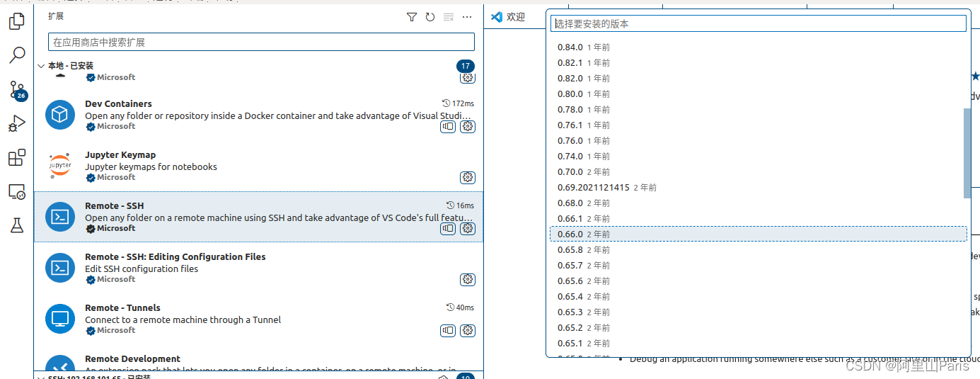Select version 0.65.7
The width and height of the screenshot is (980, 379).
[x=758, y=266]
